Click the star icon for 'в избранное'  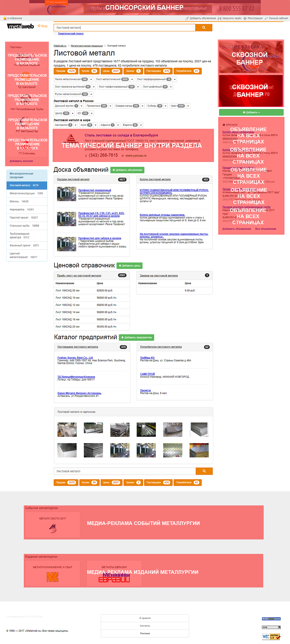tap(5, 18)
